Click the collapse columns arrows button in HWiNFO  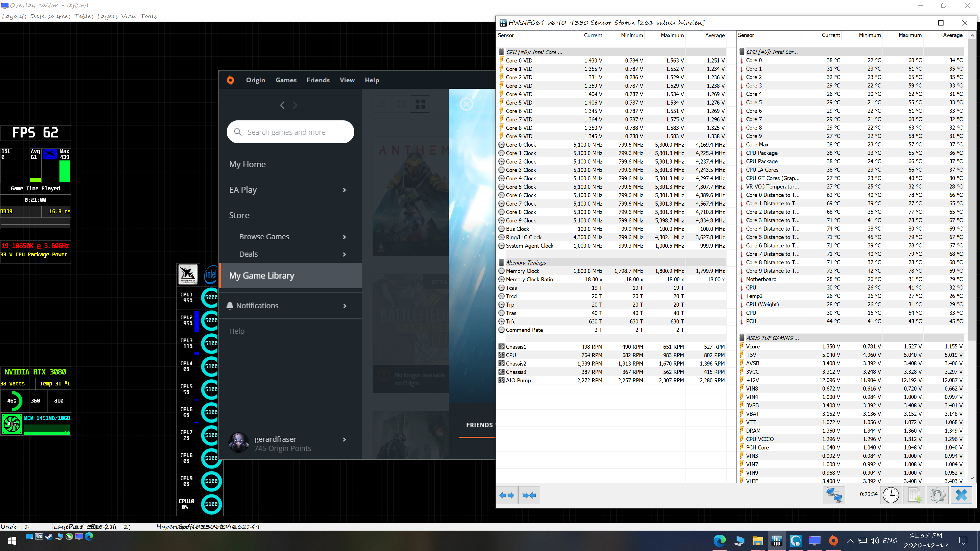529,495
